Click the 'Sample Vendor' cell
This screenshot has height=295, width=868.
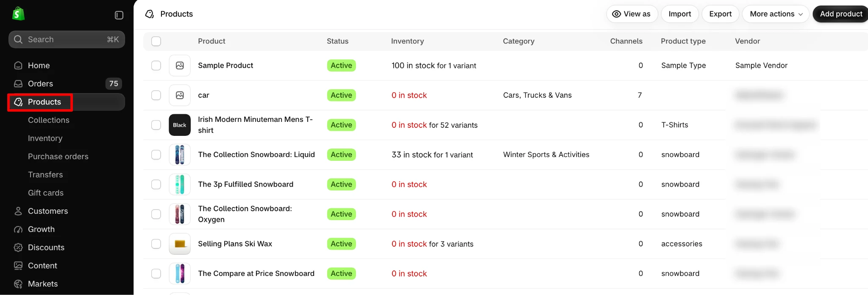coord(761,66)
